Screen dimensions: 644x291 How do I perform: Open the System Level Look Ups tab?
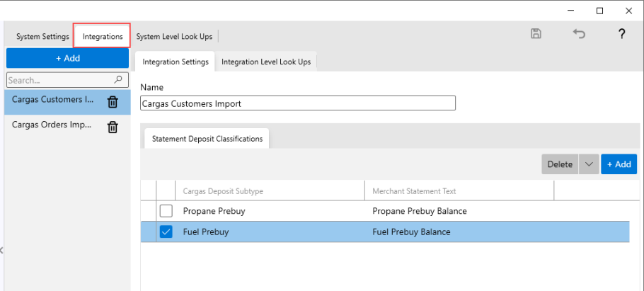(x=176, y=37)
